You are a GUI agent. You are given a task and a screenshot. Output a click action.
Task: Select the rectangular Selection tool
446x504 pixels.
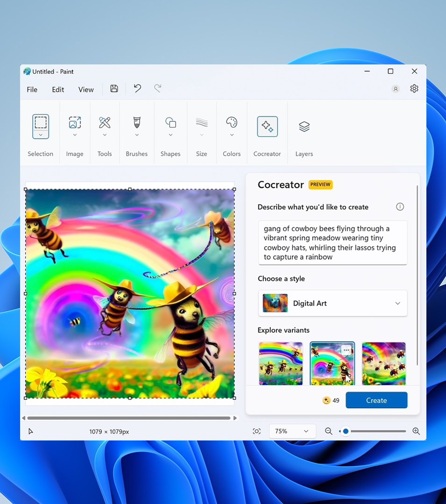41,122
